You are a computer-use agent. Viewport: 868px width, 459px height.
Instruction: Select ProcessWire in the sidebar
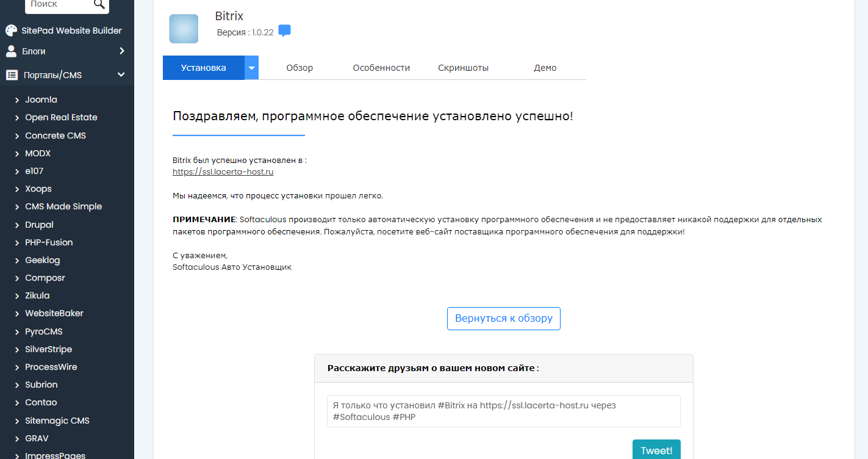pos(51,367)
